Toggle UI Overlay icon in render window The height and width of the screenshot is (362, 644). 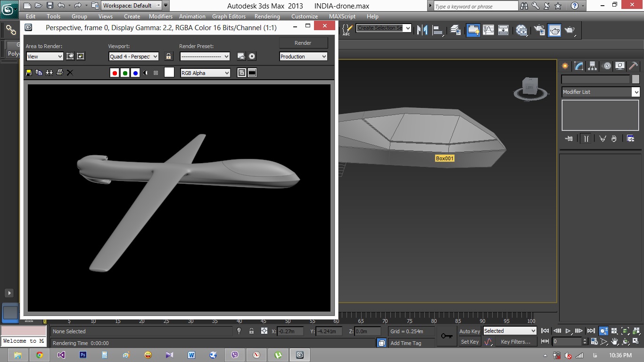(x=242, y=73)
